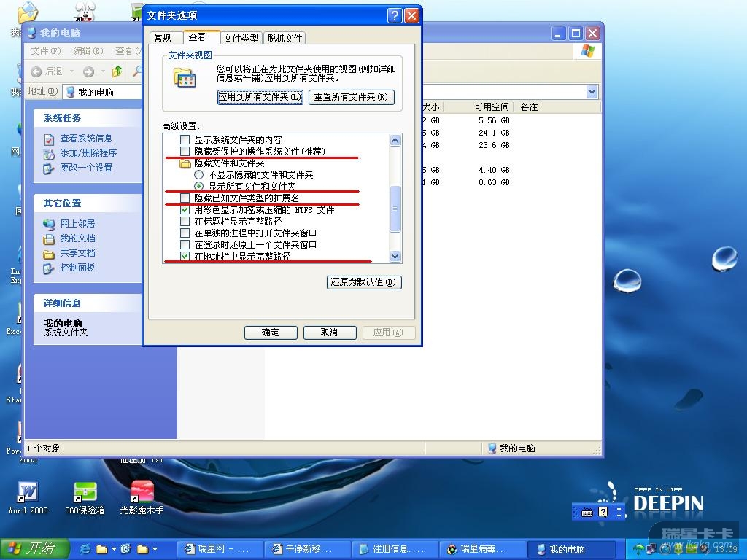Click the Word 2003 desktop icon
Viewport: 747px width, 560px height.
28,492
